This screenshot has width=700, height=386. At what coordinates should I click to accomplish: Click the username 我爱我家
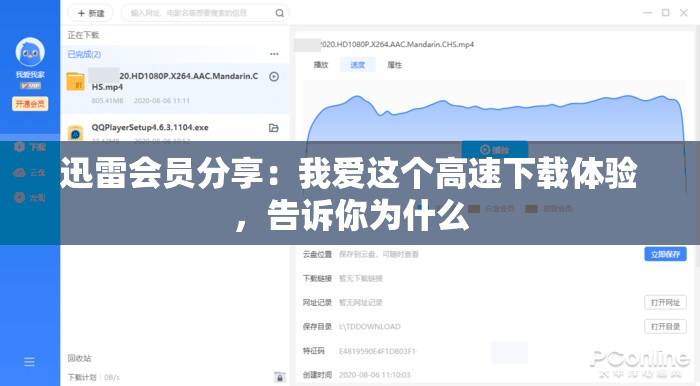[x=30, y=75]
